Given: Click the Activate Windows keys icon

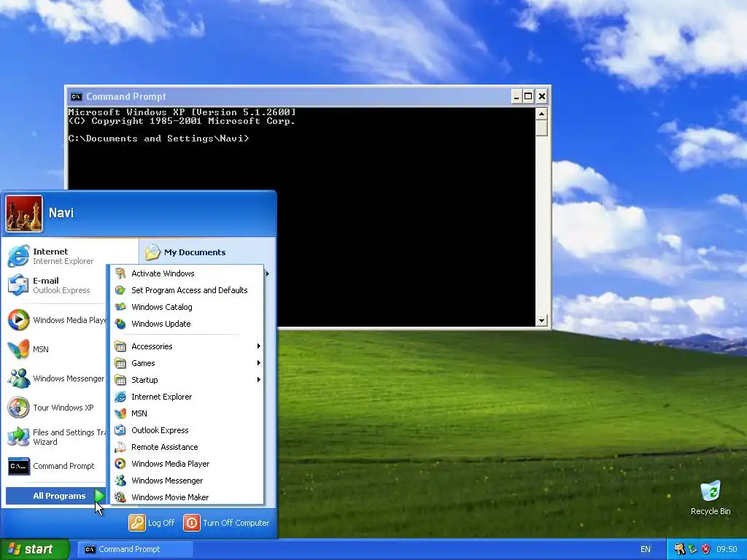Looking at the screenshot, I should click(x=120, y=273).
